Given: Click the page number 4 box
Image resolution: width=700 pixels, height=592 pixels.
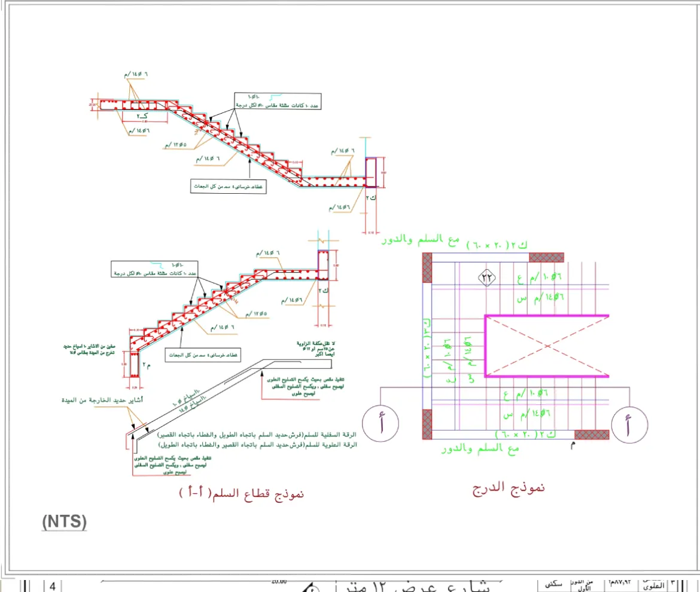Looking at the screenshot, I should coord(53,587).
